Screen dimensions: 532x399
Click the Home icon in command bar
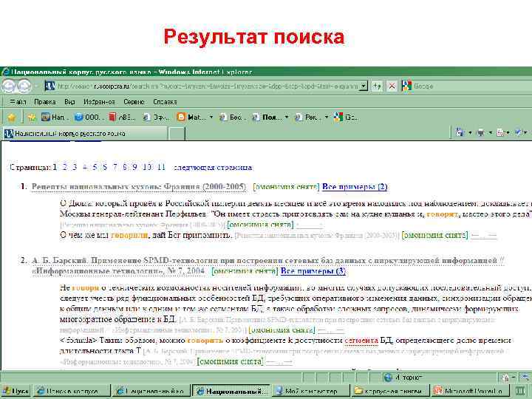(x=460, y=133)
